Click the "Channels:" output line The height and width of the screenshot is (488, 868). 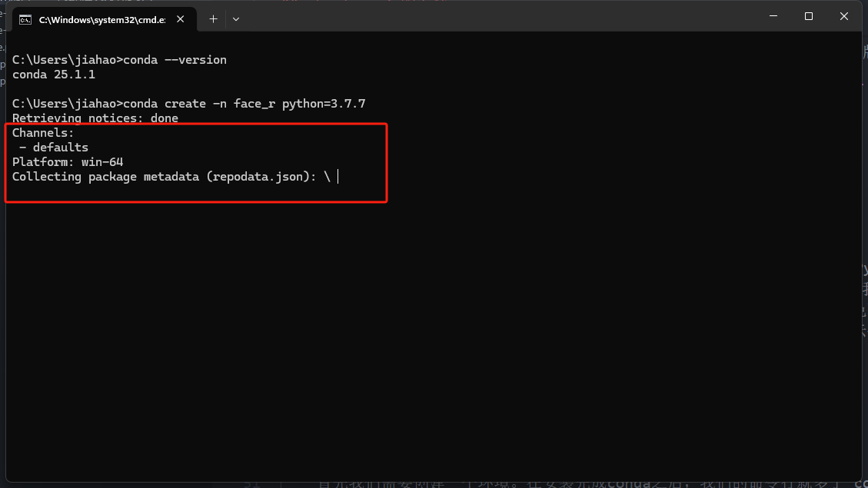[43, 133]
